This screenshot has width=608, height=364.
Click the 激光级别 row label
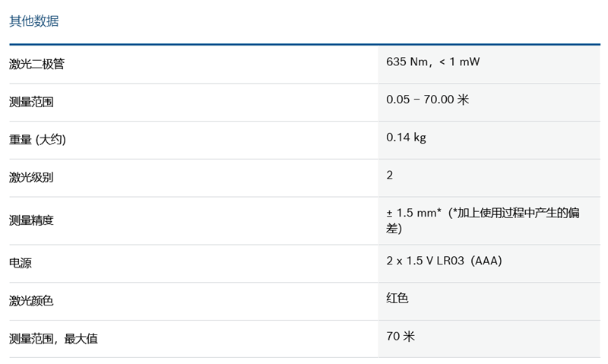click(31, 178)
